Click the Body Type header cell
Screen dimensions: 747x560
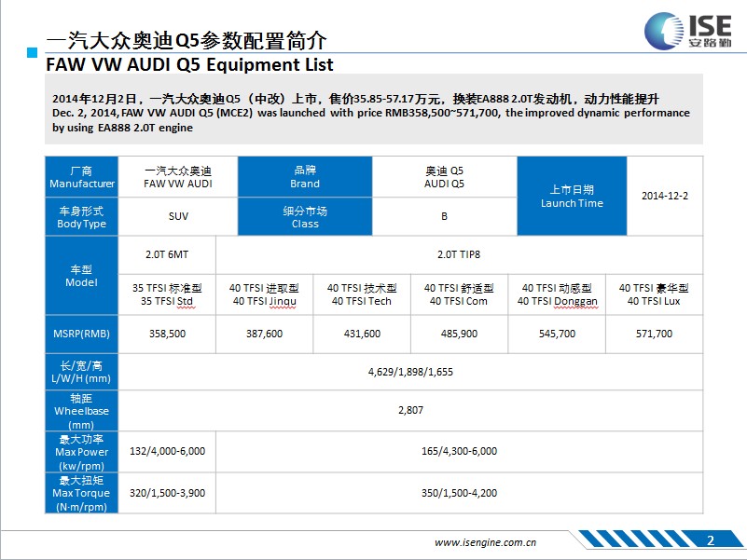[x=81, y=217]
